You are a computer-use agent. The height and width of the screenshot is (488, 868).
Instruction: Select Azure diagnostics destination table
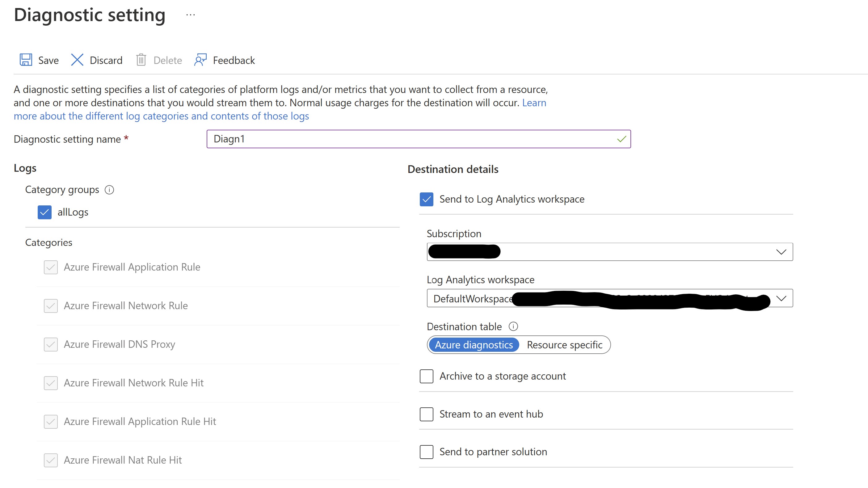474,345
